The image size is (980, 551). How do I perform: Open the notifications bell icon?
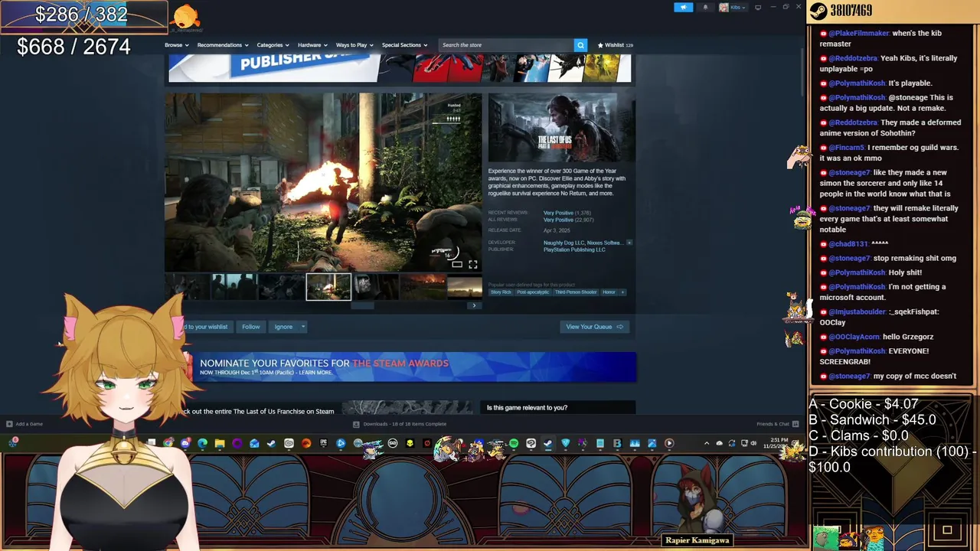(x=705, y=7)
